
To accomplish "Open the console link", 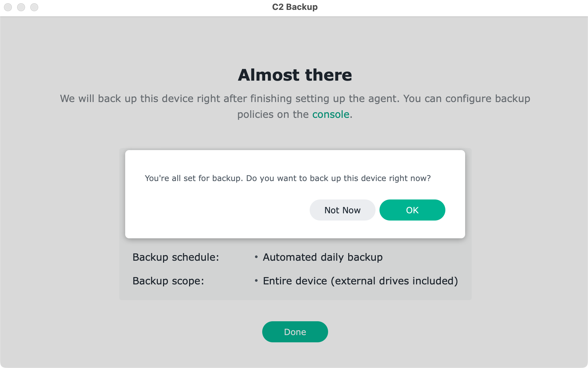I will (x=331, y=114).
